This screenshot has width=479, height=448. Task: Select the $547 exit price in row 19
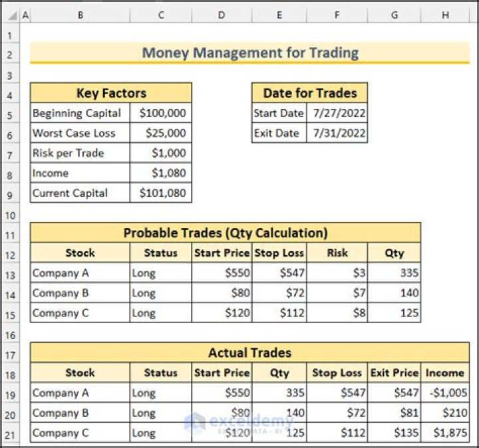tap(394, 392)
